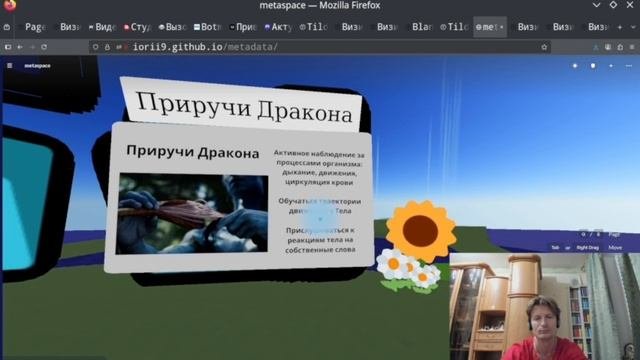Switch to the Акту tab

pyautogui.click(x=279, y=27)
